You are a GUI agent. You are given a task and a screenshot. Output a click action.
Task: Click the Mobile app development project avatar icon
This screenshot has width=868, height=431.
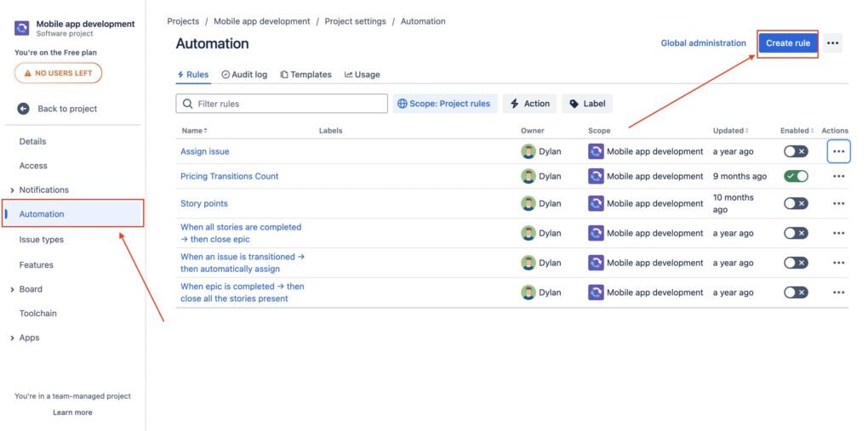[22, 29]
